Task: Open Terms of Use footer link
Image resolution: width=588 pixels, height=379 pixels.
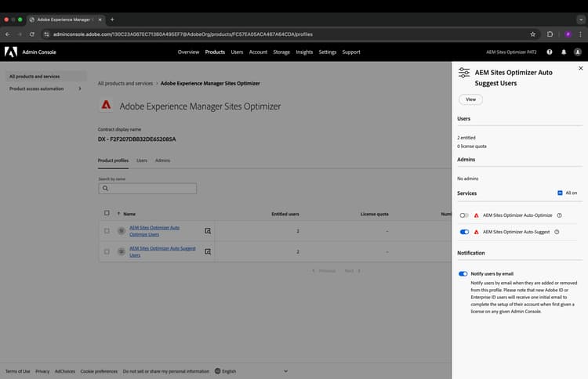Action: pyautogui.click(x=17, y=371)
